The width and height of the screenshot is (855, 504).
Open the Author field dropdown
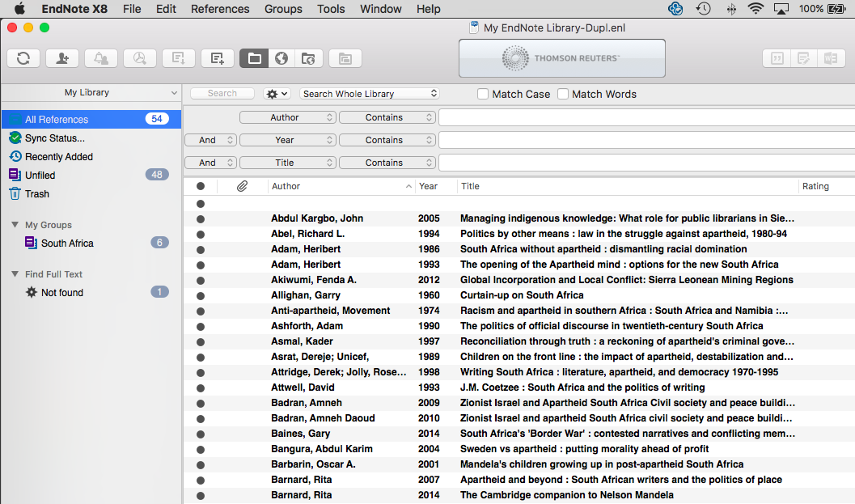pos(287,117)
